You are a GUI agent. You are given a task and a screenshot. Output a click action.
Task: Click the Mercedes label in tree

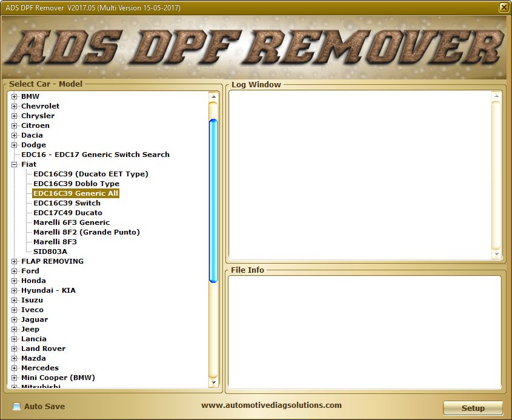coord(40,368)
